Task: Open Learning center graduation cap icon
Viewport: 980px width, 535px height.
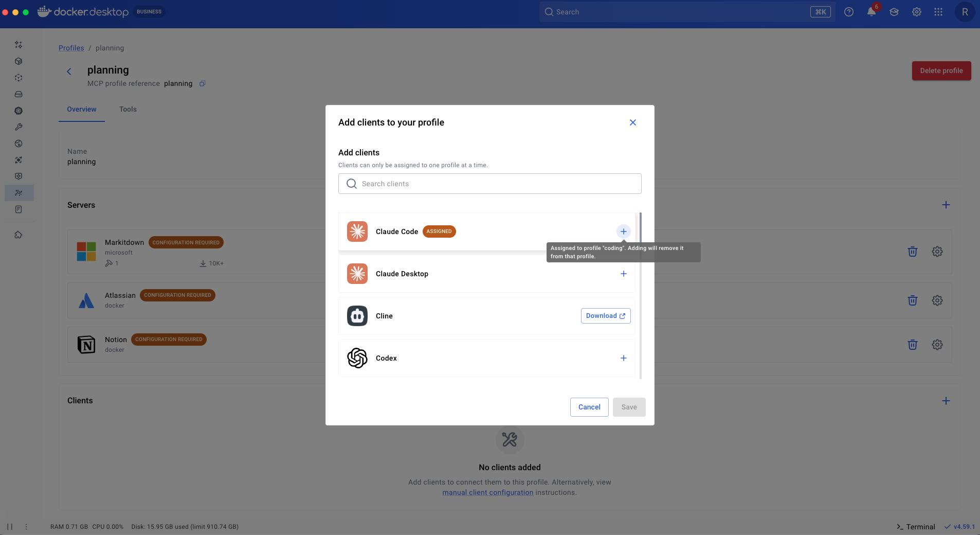Action: coord(894,12)
